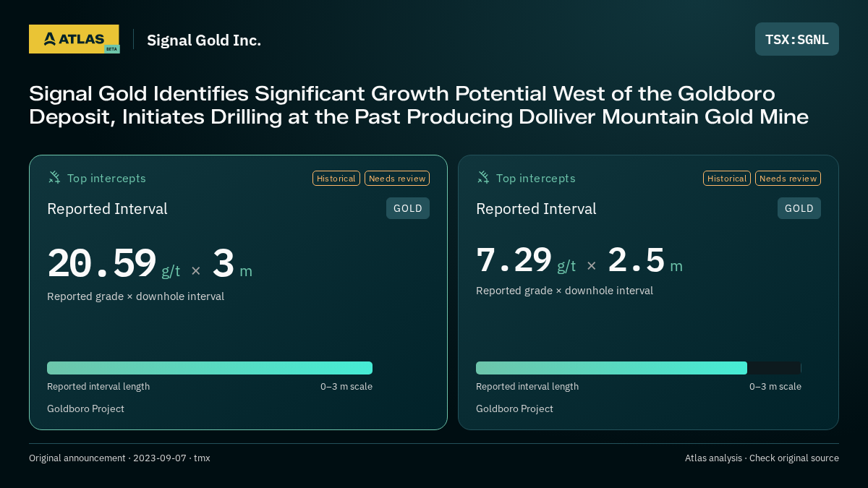This screenshot has width=868, height=488.
Task: Click 'Atlas analysis · Check original source' footer
Action: (762, 458)
